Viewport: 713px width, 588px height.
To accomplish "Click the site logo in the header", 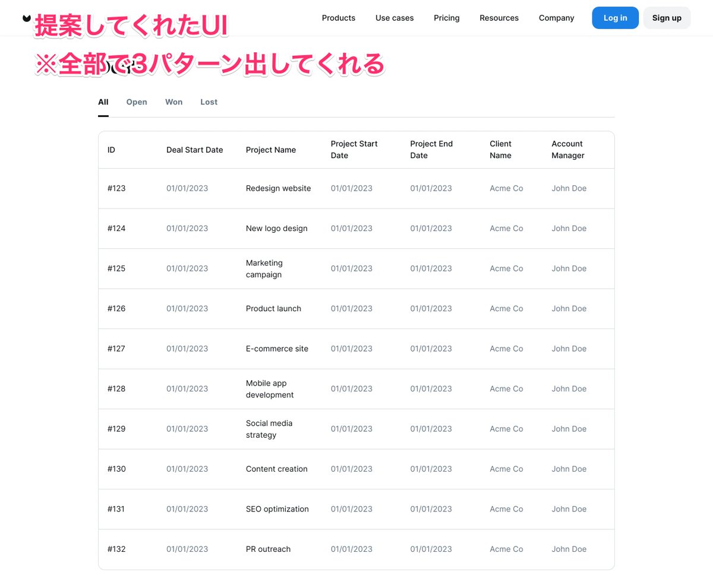I will (27, 18).
